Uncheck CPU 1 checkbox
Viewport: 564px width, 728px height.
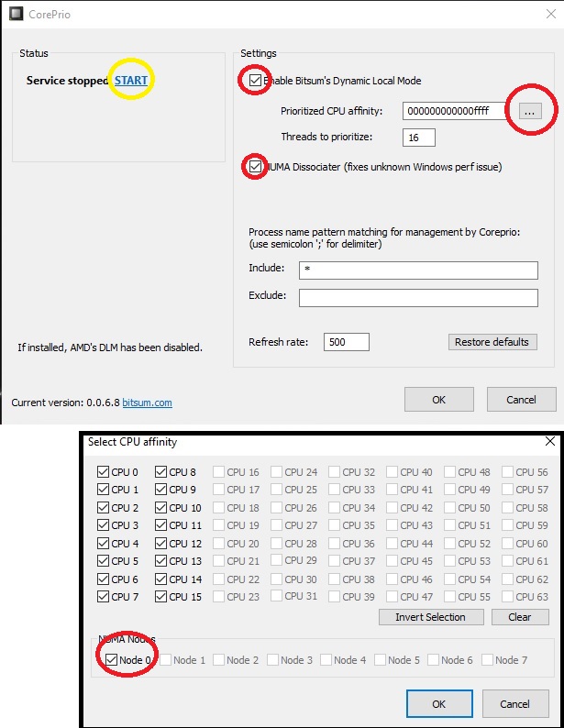(x=103, y=490)
